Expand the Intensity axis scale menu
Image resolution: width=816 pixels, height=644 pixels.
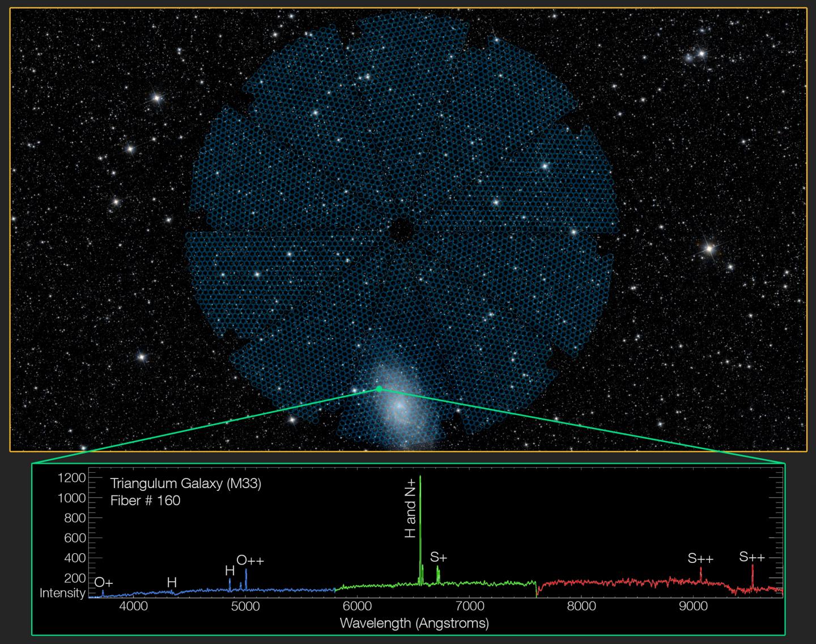click(x=62, y=593)
